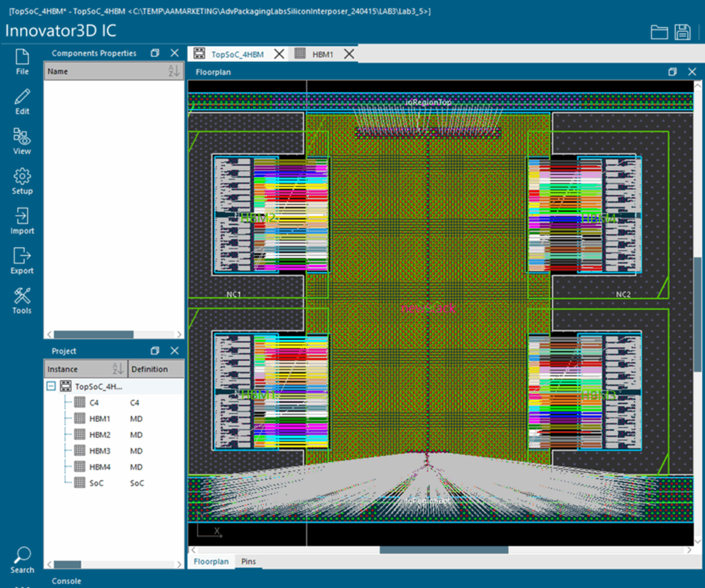The width and height of the screenshot is (705, 588).
Task: Close the HBM1 tab
Action: [349, 52]
